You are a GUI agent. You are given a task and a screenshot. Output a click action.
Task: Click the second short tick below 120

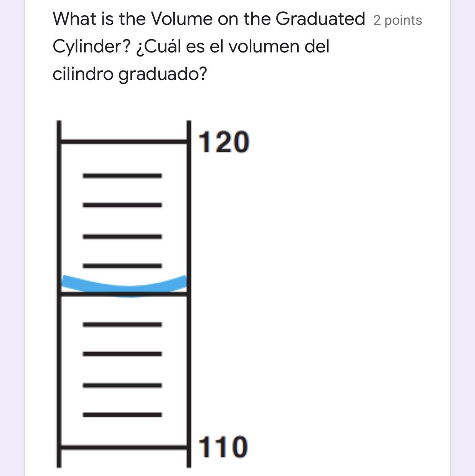point(122,205)
